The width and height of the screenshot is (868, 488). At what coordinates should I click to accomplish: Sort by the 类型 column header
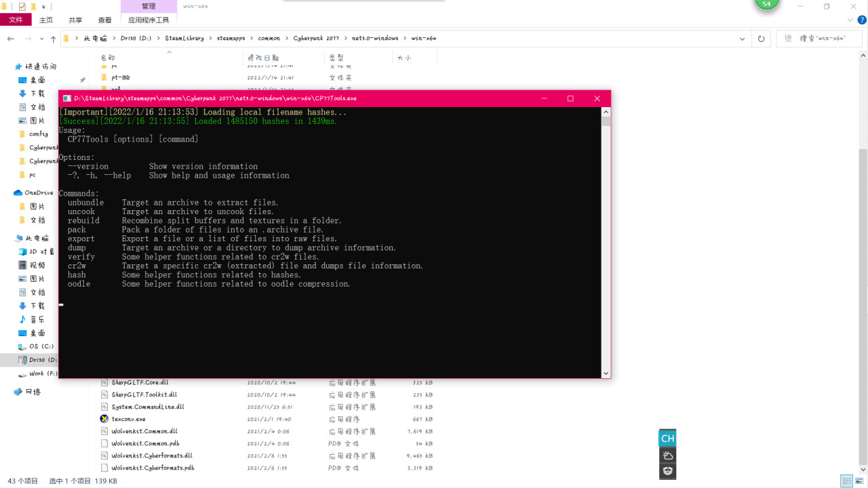click(336, 58)
